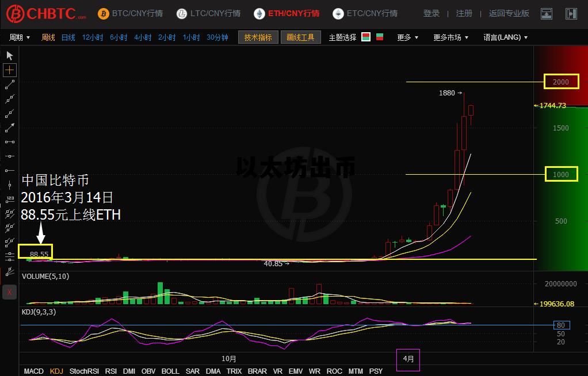The height and width of the screenshot is (376, 588).
Task: Click 返回专业版 link
Action: point(509,13)
